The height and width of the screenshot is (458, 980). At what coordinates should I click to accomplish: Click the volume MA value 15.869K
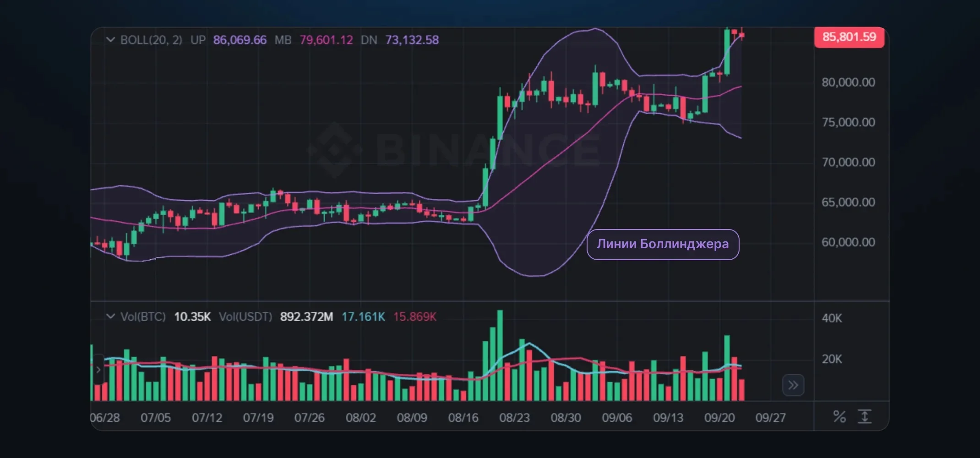pos(414,316)
